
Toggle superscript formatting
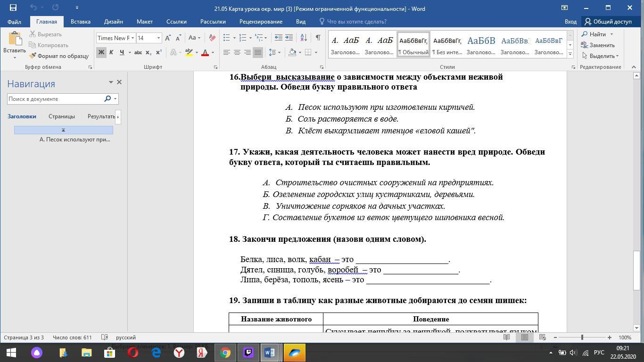(x=159, y=52)
